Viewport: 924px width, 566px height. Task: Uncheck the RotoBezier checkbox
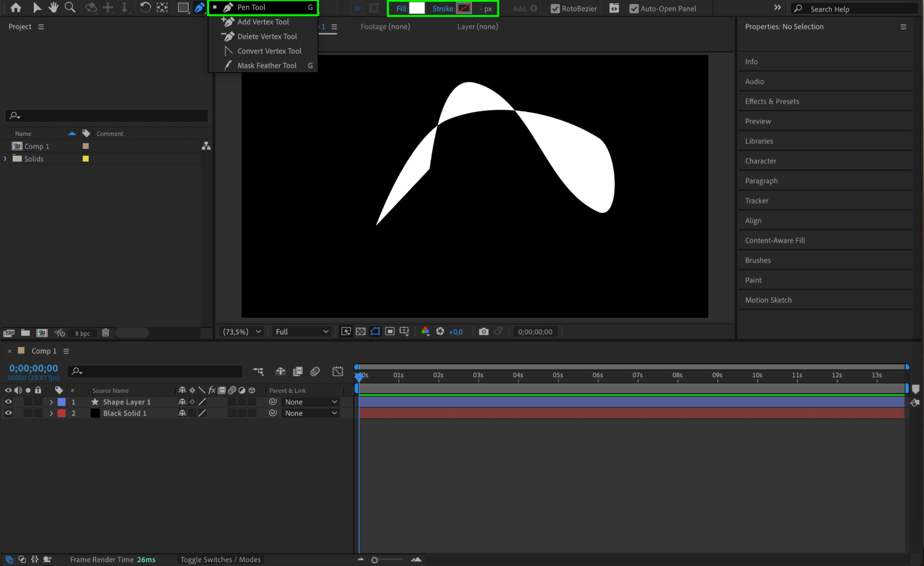tap(555, 8)
